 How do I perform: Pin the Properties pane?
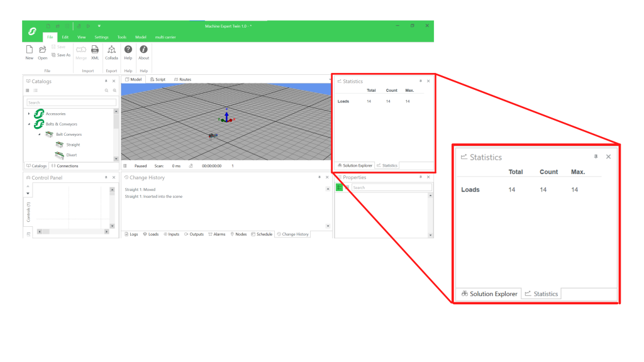tap(420, 177)
